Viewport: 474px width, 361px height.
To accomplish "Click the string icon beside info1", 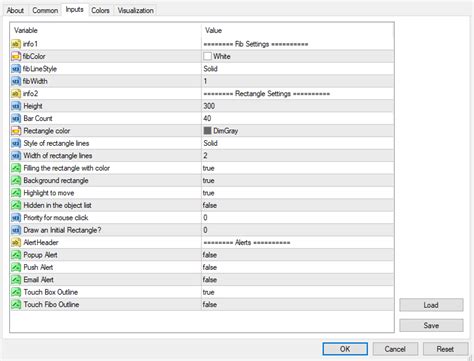I will click(16, 44).
